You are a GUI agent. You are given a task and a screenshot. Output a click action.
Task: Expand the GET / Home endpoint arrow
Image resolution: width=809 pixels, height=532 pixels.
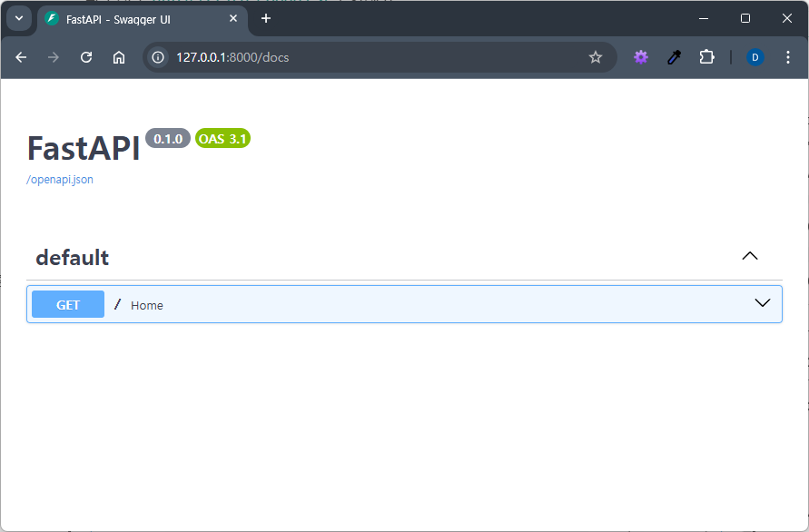click(x=762, y=303)
